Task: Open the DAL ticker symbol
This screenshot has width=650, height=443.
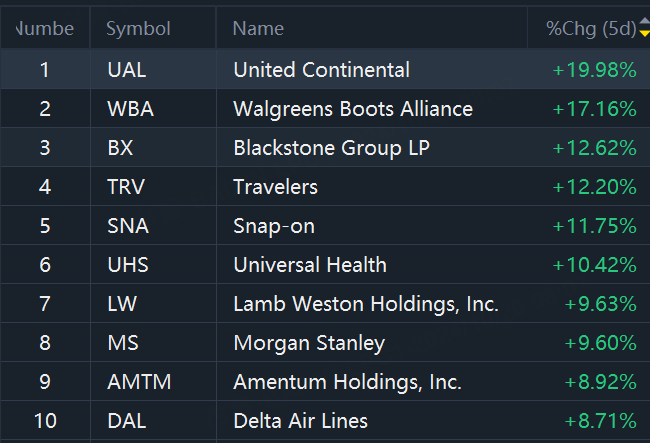Action: point(126,421)
